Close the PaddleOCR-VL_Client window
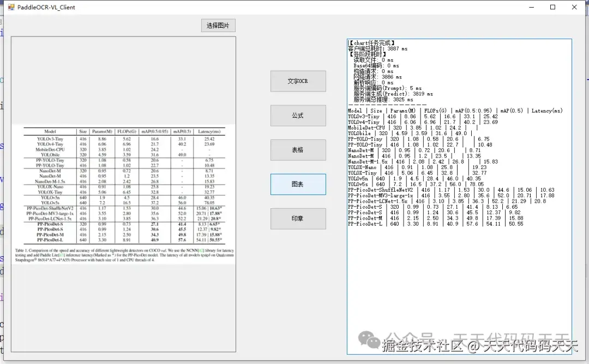The height and width of the screenshot is (364, 589). (x=574, y=7)
